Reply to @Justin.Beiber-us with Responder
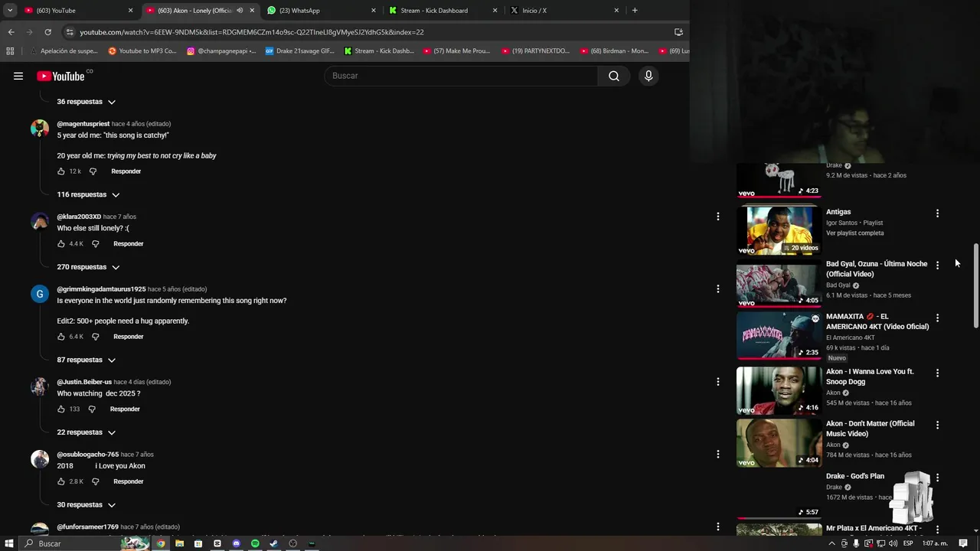 pos(125,409)
